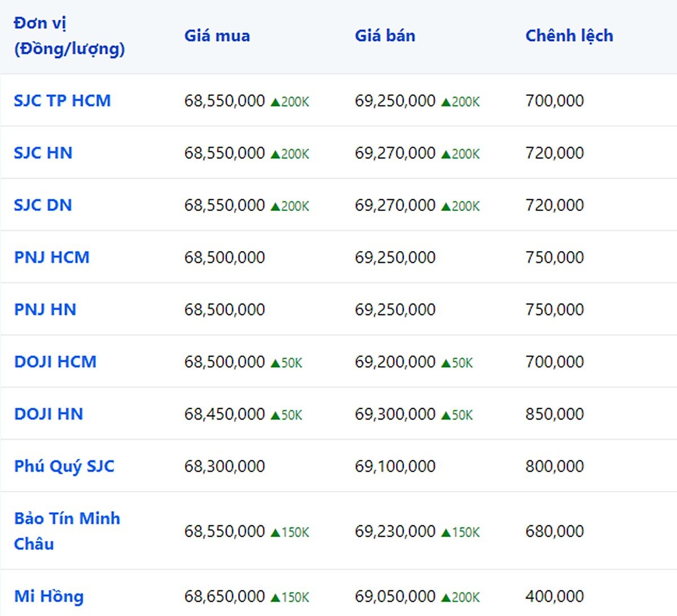Image resolution: width=677 pixels, height=616 pixels.
Task: Select DOJI HN difference 850,000
Action: click(x=555, y=414)
